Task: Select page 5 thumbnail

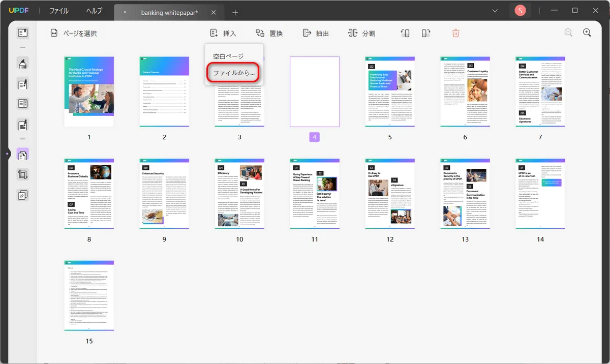Action: pyautogui.click(x=390, y=92)
